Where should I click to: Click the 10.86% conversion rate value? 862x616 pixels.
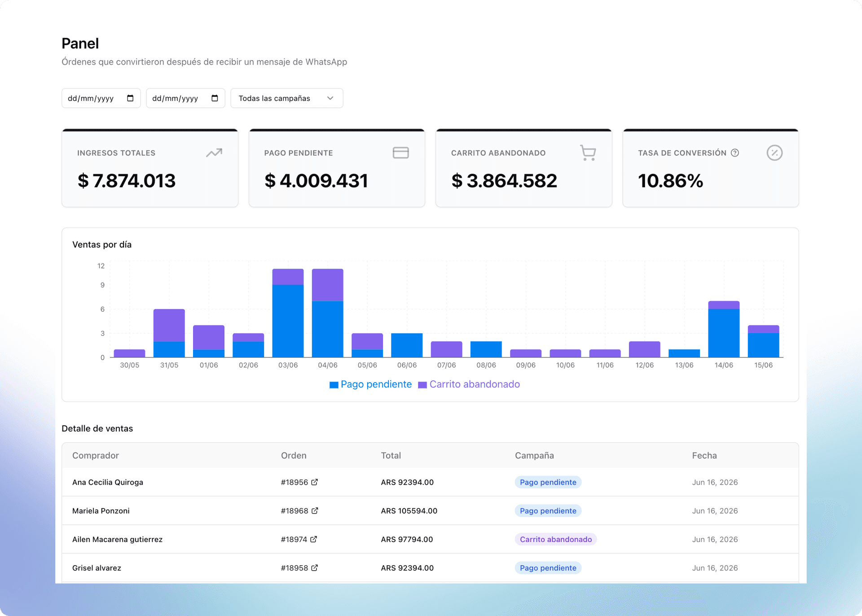[670, 180]
